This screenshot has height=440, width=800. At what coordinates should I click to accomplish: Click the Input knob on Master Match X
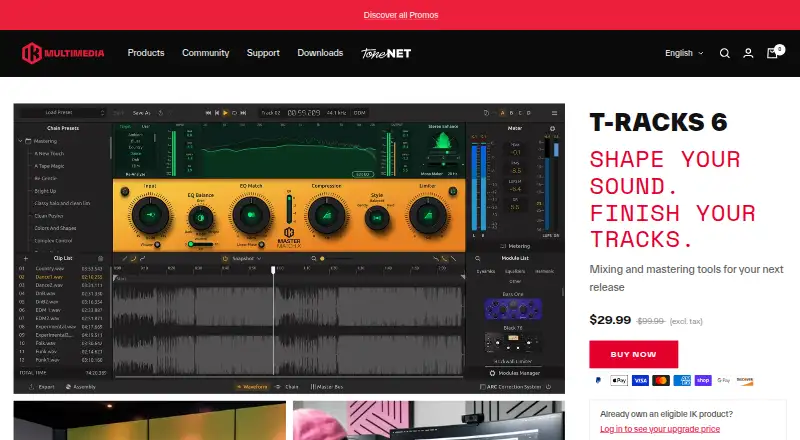[150, 215]
